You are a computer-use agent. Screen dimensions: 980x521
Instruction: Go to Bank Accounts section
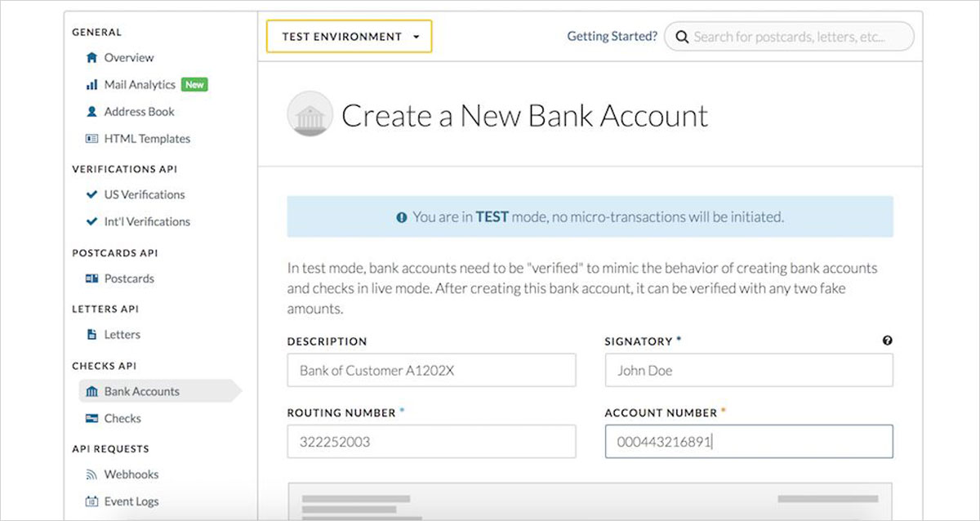click(141, 392)
